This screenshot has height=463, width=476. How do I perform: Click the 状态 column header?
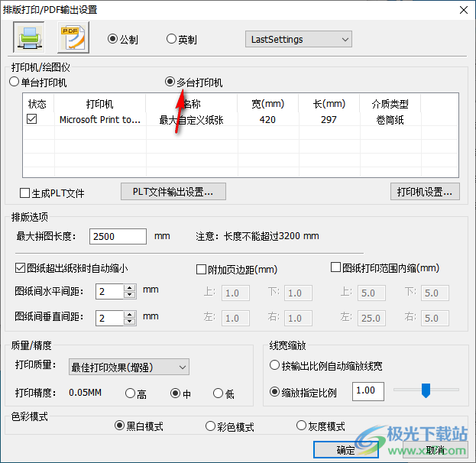pos(37,104)
